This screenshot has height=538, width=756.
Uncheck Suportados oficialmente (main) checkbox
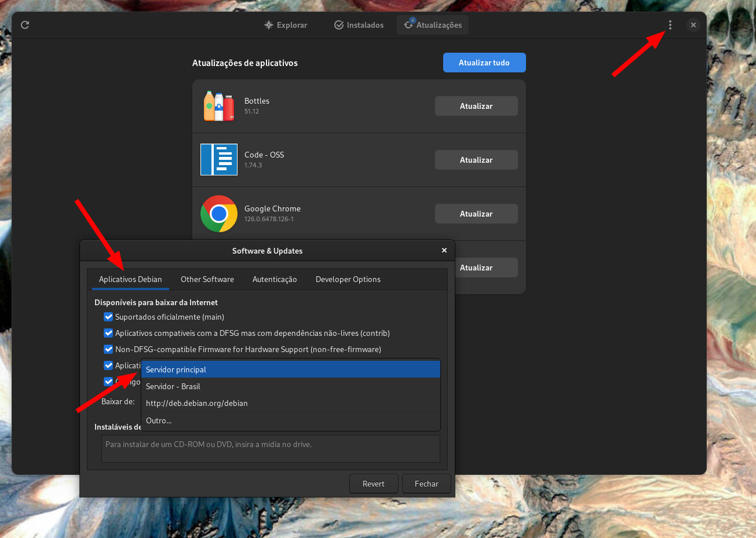click(108, 317)
